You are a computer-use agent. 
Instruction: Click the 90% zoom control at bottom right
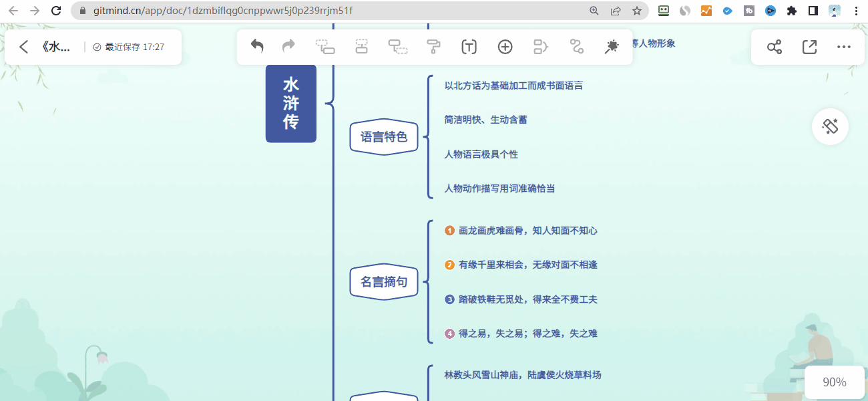tap(834, 382)
